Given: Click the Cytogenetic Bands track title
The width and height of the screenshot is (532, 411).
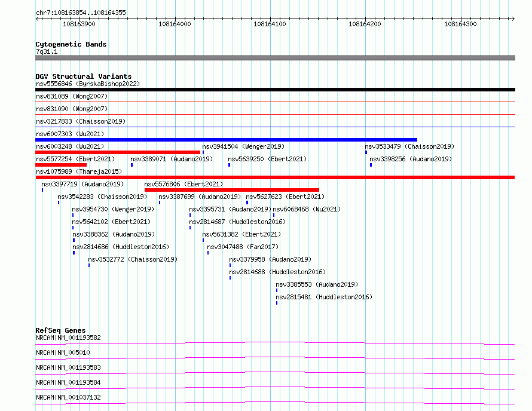Looking at the screenshot, I should pos(71,44).
